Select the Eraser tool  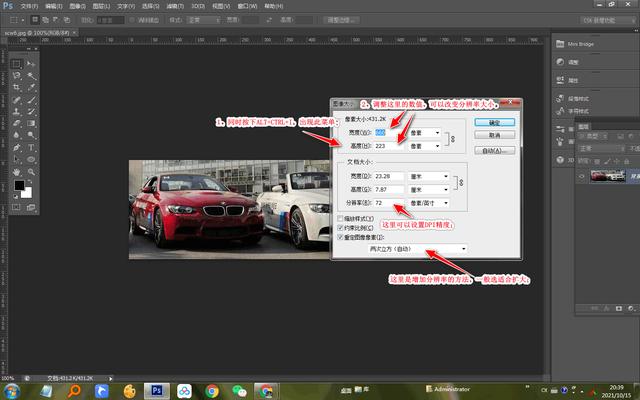tap(16, 123)
